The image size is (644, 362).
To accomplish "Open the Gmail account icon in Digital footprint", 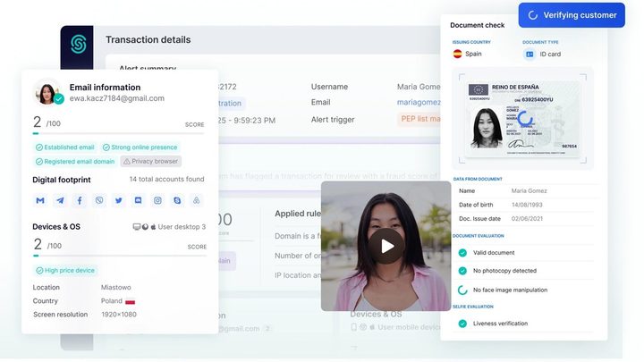I will [x=40, y=200].
